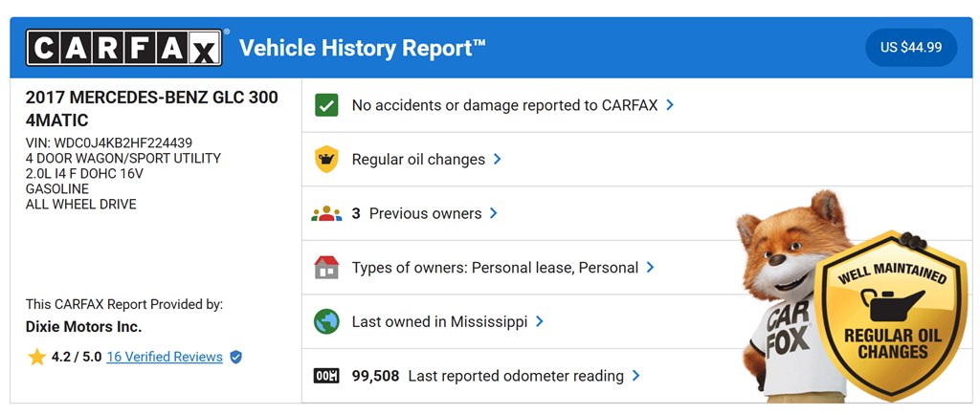Click the verified reviews badge icon

[236, 357]
